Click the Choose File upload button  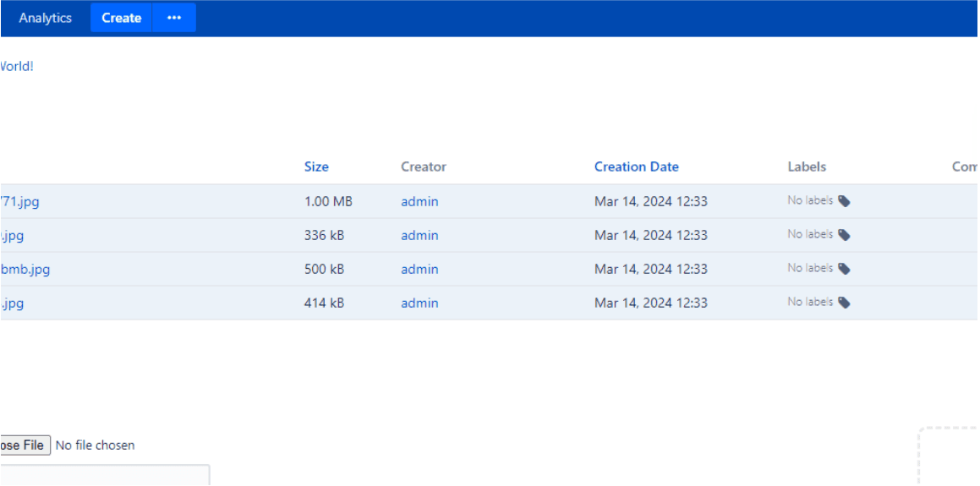(x=23, y=445)
